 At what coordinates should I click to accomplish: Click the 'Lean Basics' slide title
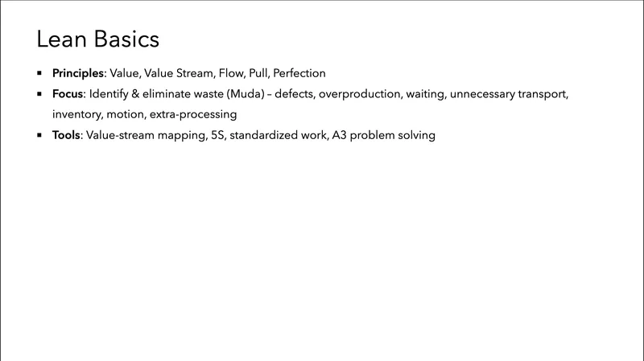97,39
